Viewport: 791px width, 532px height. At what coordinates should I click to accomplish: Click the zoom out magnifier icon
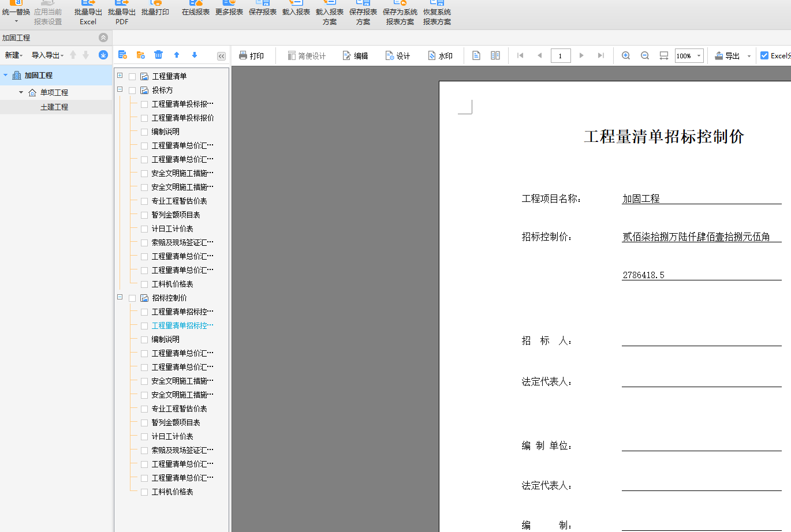pyautogui.click(x=645, y=55)
